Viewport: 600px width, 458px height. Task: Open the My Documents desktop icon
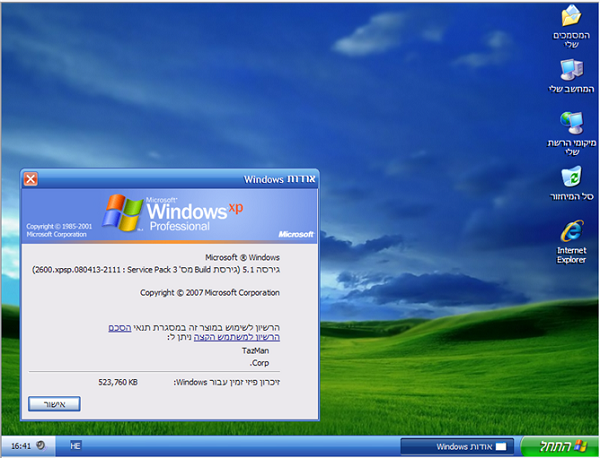tap(571, 26)
